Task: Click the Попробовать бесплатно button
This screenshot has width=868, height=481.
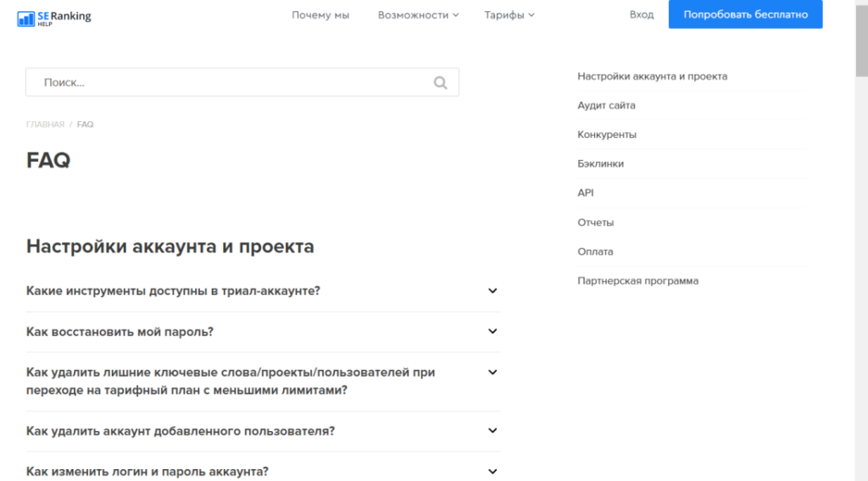Action: 745,14
